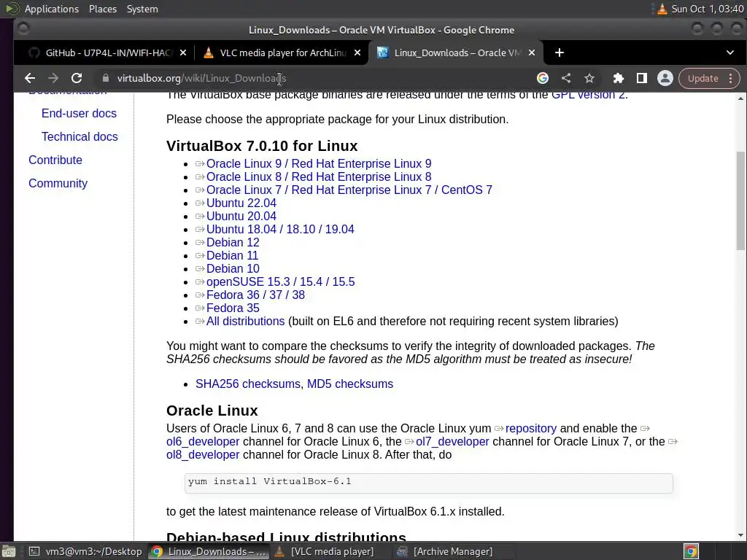The width and height of the screenshot is (747, 560).
Task: Open the ol8_developer channel link
Action: pyautogui.click(x=203, y=455)
